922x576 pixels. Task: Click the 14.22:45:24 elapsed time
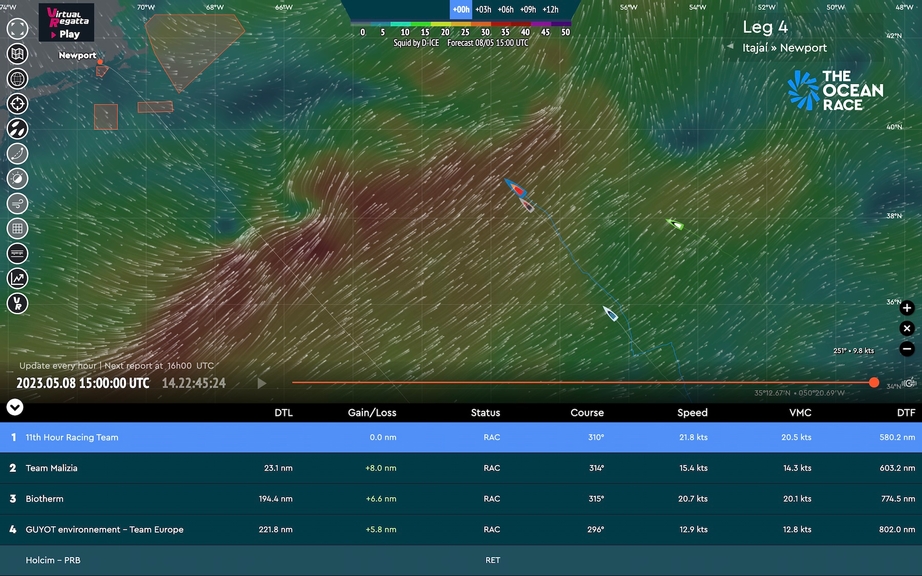click(193, 383)
